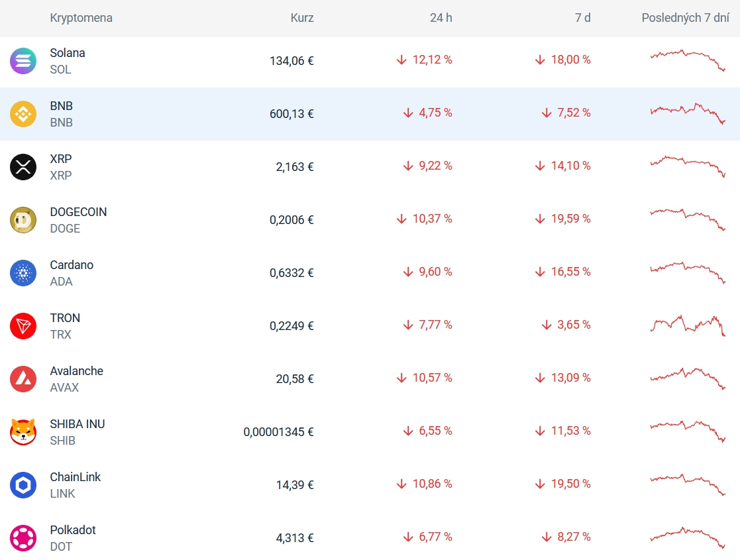
Task: Sort by the Kurz column header
Action: pyautogui.click(x=301, y=18)
